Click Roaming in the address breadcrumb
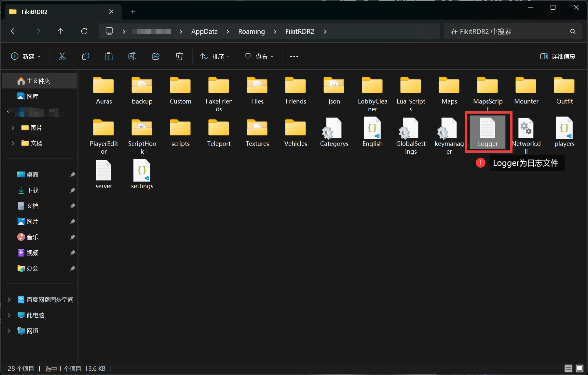Viewport: 588px width, 375px height. [x=251, y=32]
